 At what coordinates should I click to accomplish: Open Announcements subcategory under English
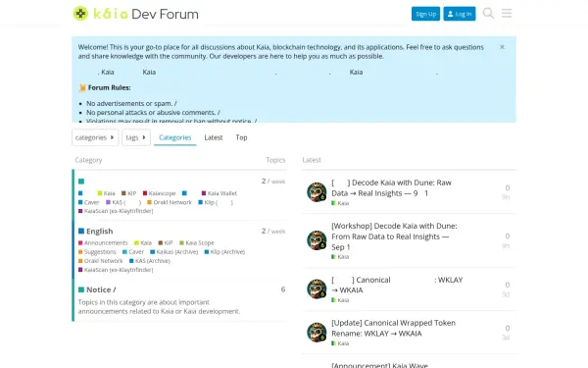[x=103, y=243]
